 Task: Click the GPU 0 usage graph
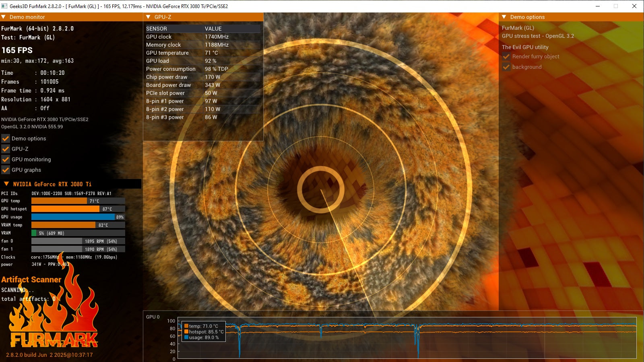pos(407,338)
